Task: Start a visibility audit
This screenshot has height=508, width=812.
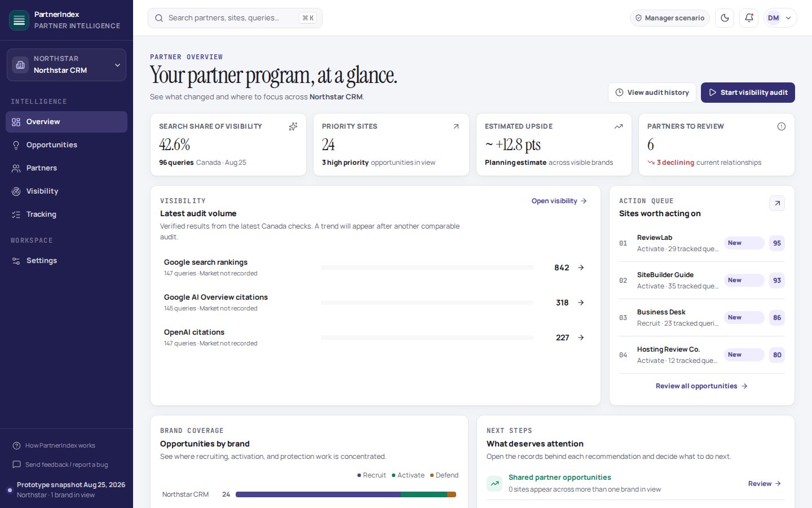Action: pyautogui.click(x=748, y=93)
